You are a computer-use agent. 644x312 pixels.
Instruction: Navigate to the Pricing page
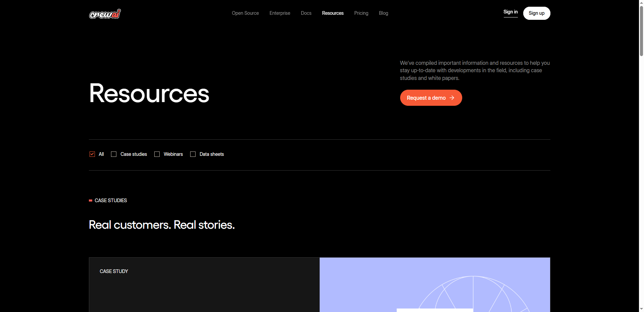(x=361, y=13)
